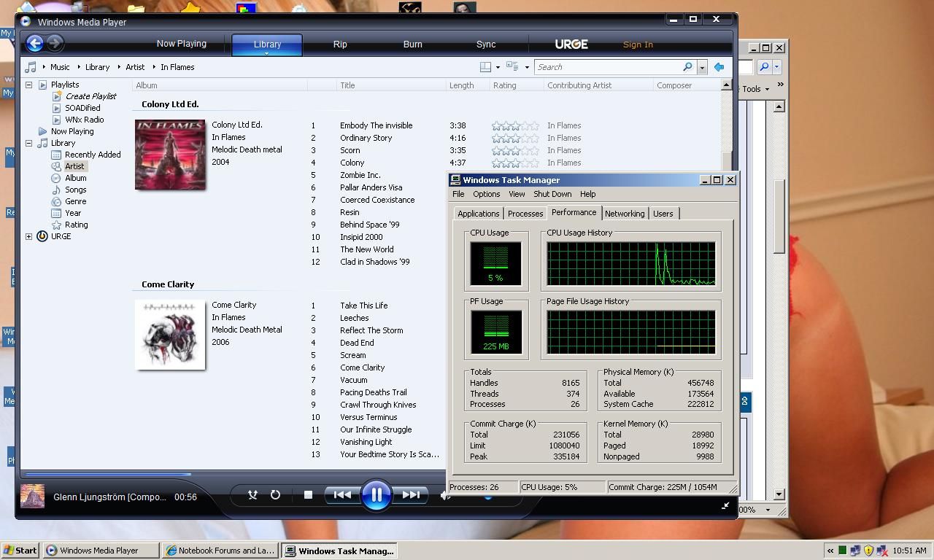The image size is (934, 560).
Task: Skip to the next track
Action: pyautogui.click(x=411, y=494)
